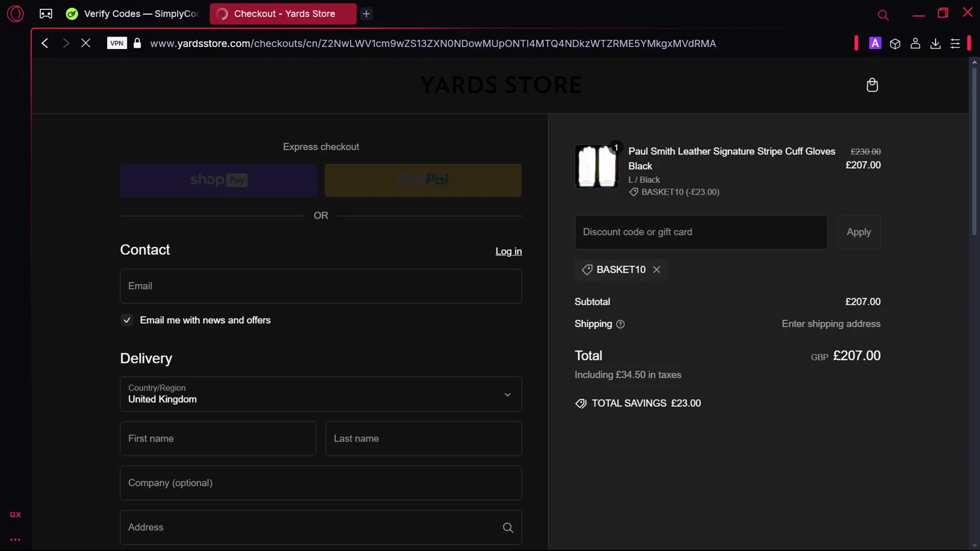Focus the First name field

click(x=218, y=439)
